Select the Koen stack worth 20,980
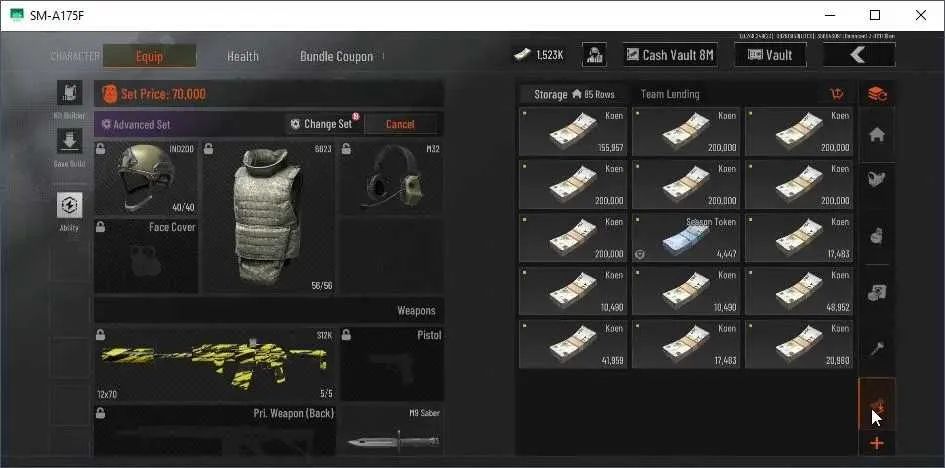 799,344
